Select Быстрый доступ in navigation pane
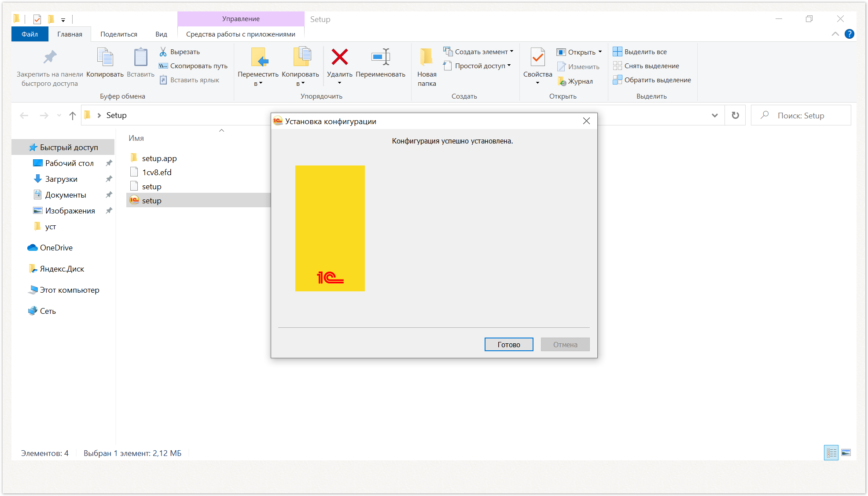 point(63,147)
